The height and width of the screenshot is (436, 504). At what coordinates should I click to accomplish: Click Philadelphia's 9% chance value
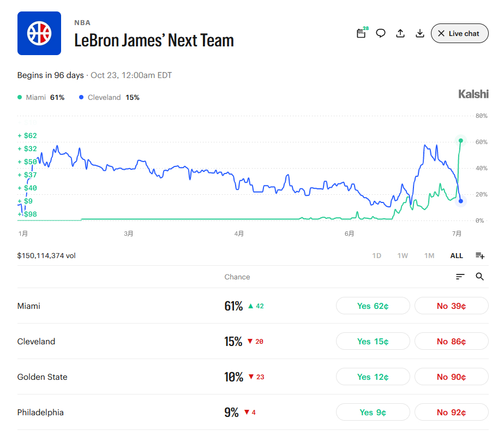coord(231,412)
